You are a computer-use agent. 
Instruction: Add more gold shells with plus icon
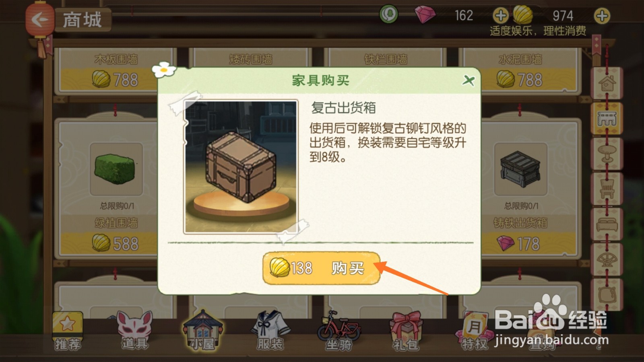(x=602, y=16)
